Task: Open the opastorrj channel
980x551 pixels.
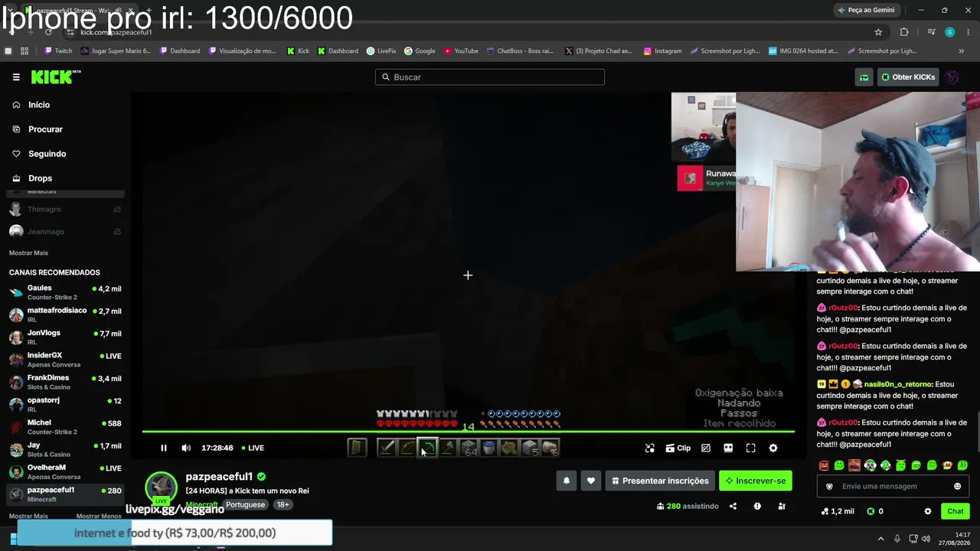Action: click(66, 404)
